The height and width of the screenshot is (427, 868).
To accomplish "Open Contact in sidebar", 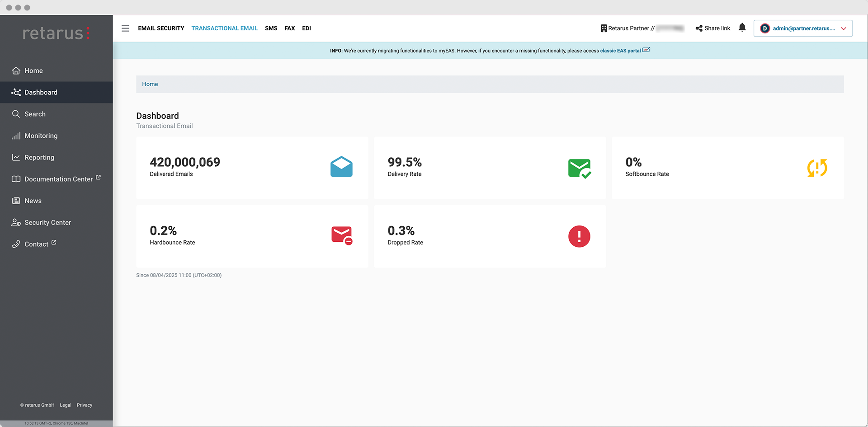I will point(56,244).
